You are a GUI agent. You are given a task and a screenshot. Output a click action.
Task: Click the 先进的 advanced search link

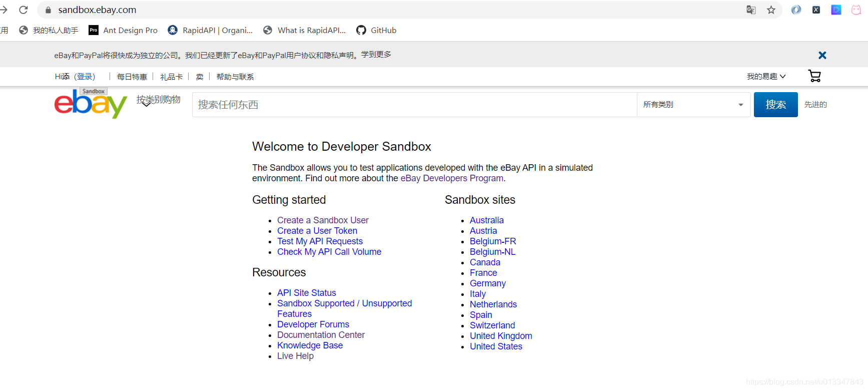pos(815,105)
